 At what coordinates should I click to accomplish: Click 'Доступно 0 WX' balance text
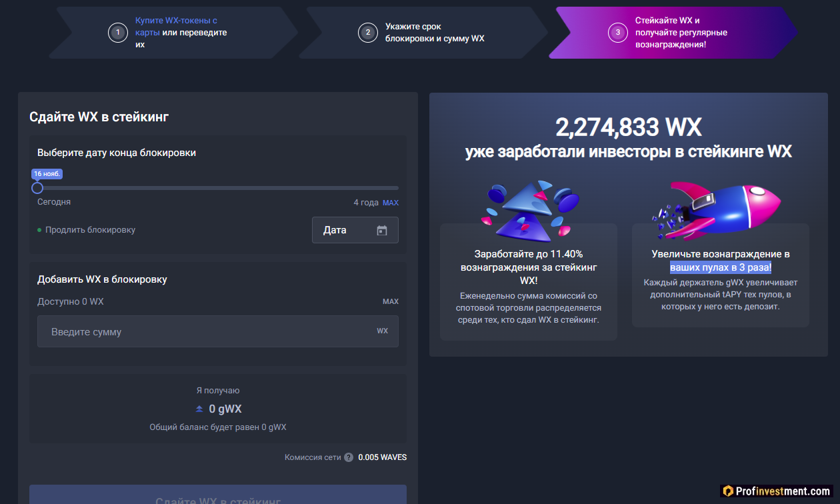click(x=71, y=301)
